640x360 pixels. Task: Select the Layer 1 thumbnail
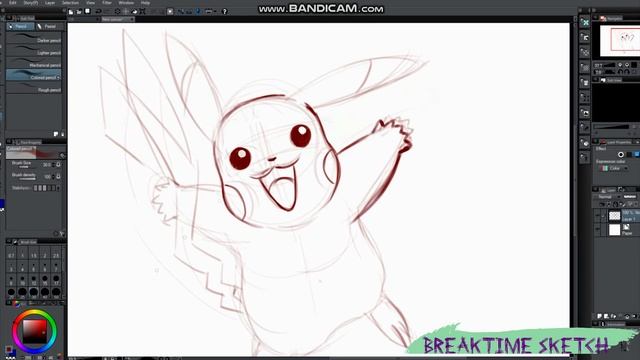click(614, 216)
